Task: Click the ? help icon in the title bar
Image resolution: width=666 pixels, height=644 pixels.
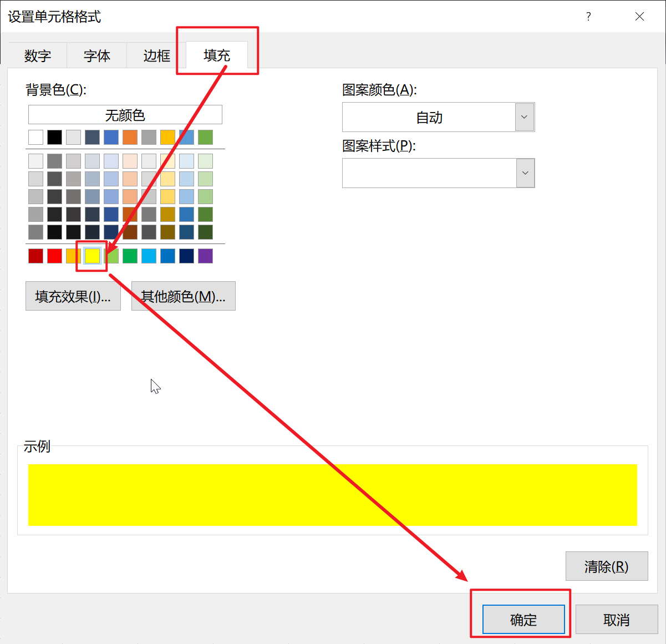Action: [588, 17]
